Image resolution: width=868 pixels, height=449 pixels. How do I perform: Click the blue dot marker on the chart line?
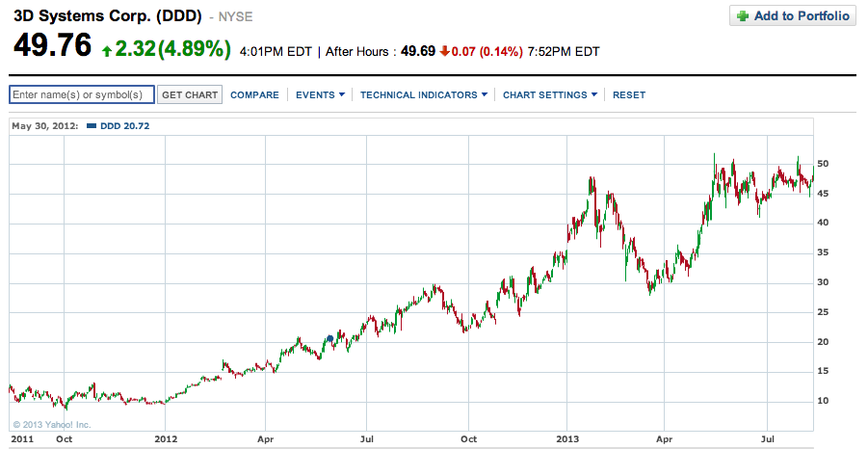point(330,338)
